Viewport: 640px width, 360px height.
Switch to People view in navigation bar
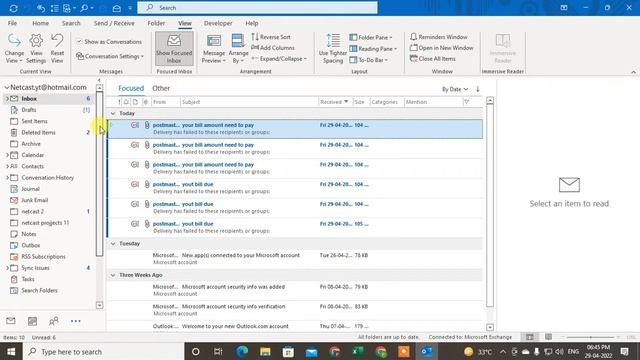click(x=53, y=321)
